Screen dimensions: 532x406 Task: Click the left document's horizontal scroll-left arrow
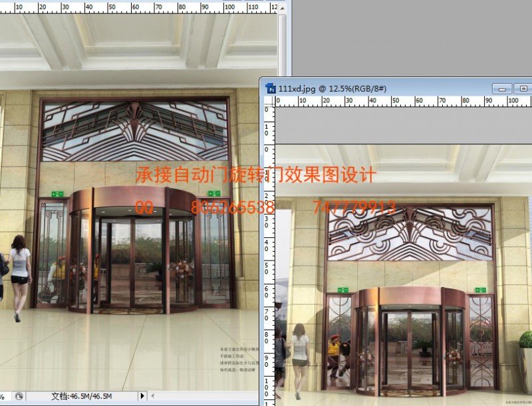(153, 395)
